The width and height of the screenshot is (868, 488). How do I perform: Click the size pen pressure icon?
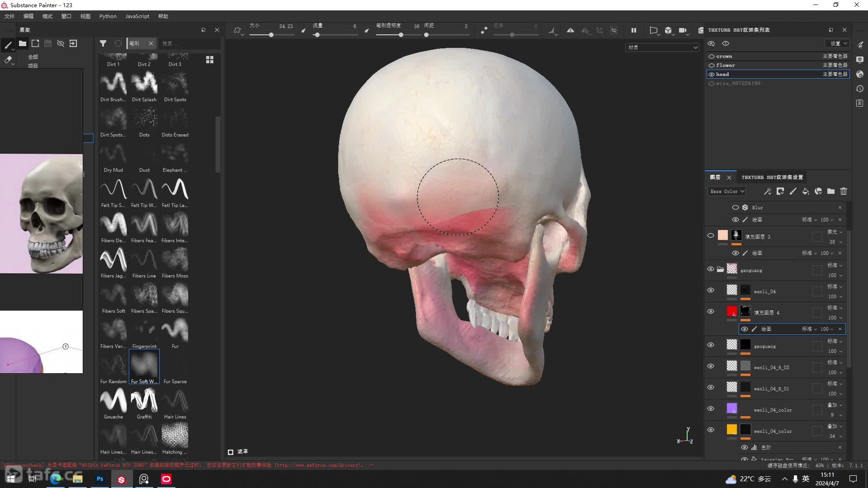(303, 30)
